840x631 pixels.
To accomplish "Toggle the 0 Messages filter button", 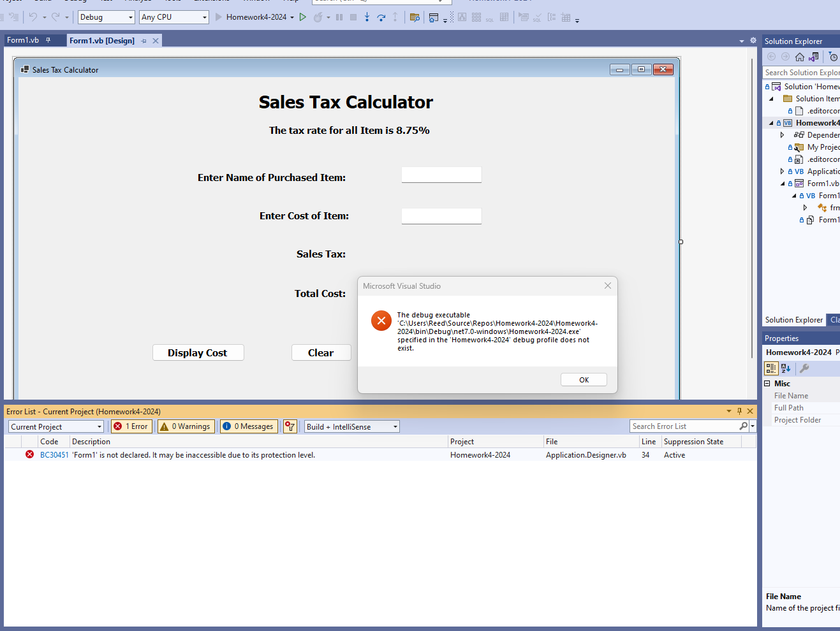I will (x=249, y=426).
